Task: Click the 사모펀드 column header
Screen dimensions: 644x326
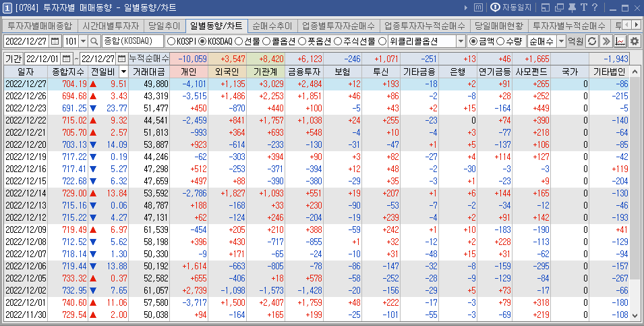Action: tap(531, 72)
